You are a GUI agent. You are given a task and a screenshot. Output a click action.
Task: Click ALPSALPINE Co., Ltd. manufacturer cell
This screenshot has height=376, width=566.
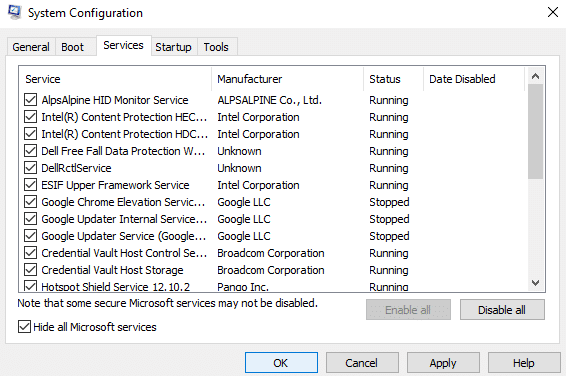tap(269, 100)
